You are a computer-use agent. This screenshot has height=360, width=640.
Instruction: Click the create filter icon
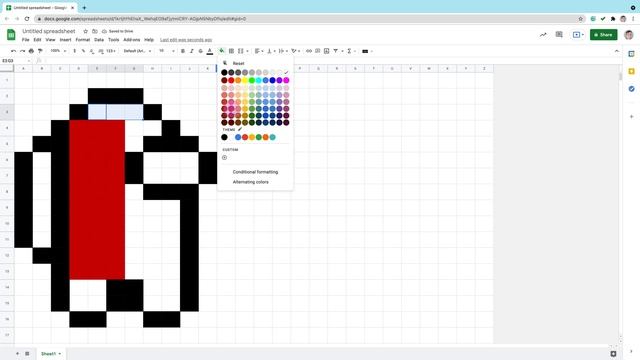click(x=336, y=51)
